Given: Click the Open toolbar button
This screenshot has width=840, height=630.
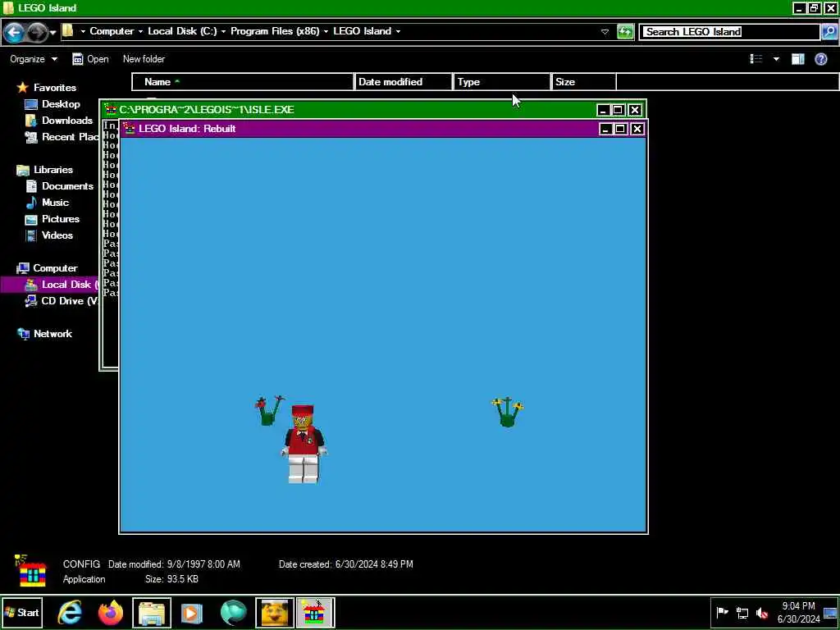Looking at the screenshot, I should pyautogui.click(x=90, y=59).
